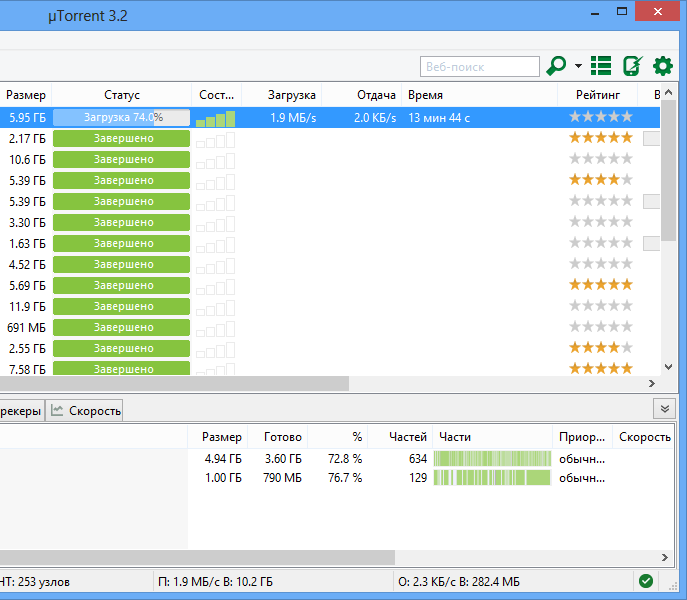
Task: Sort files by the Готово column header
Action: (x=282, y=437)
